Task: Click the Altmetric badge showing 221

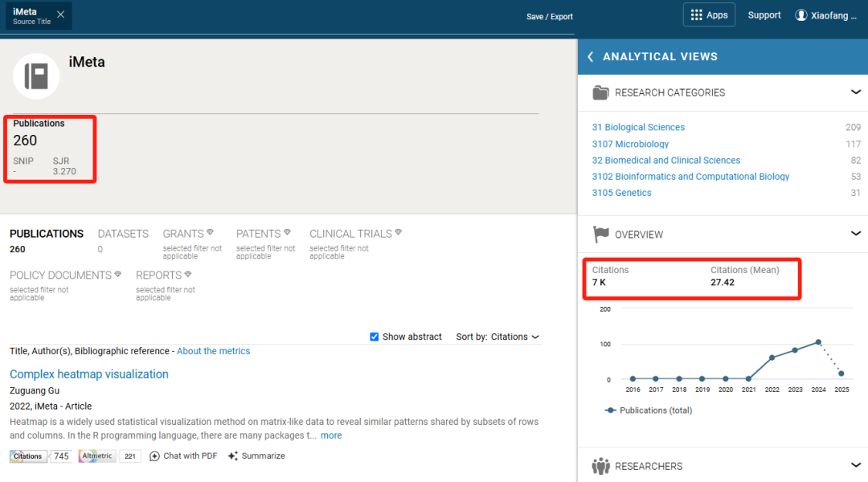Action: [x=109, y=456]
